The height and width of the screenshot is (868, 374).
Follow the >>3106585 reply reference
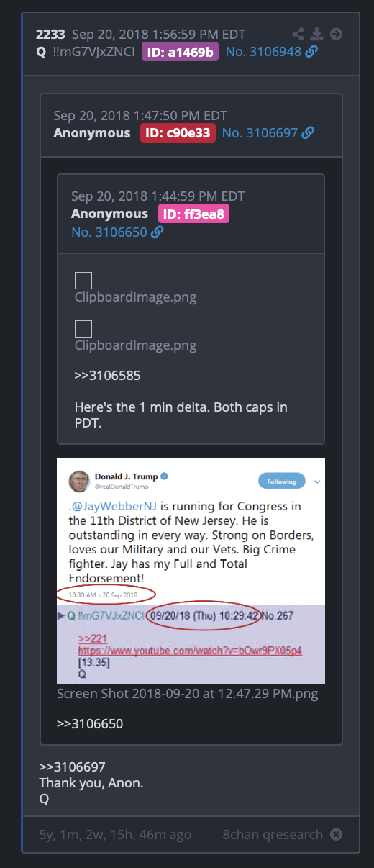point(107,376)
